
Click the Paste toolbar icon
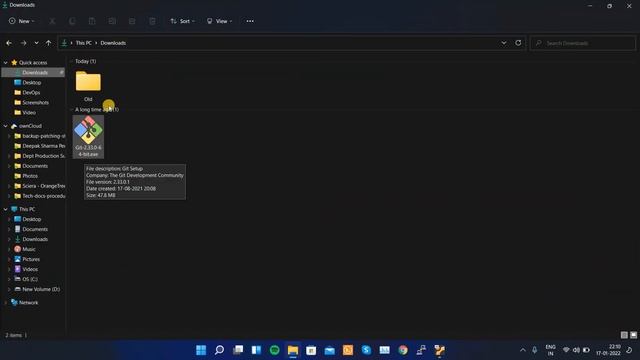[92, 21]
